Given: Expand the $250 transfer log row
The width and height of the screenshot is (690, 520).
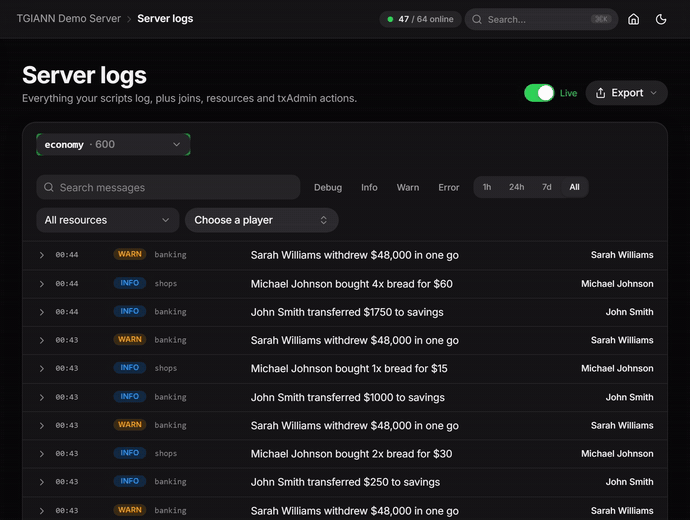Looking at the screenshot, I should tap(41, 482).
